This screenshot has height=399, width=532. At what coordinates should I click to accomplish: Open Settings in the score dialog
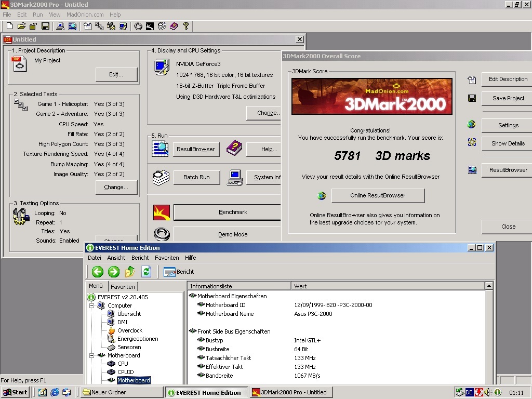point(508,125)
